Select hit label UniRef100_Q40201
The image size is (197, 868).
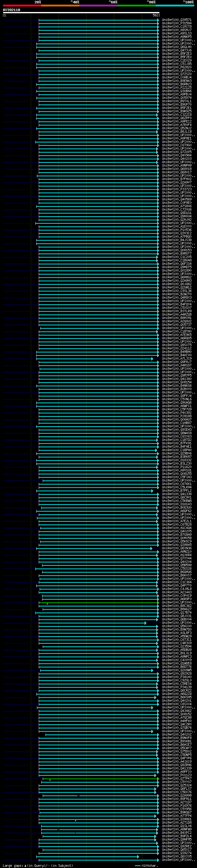coord(176,700)
